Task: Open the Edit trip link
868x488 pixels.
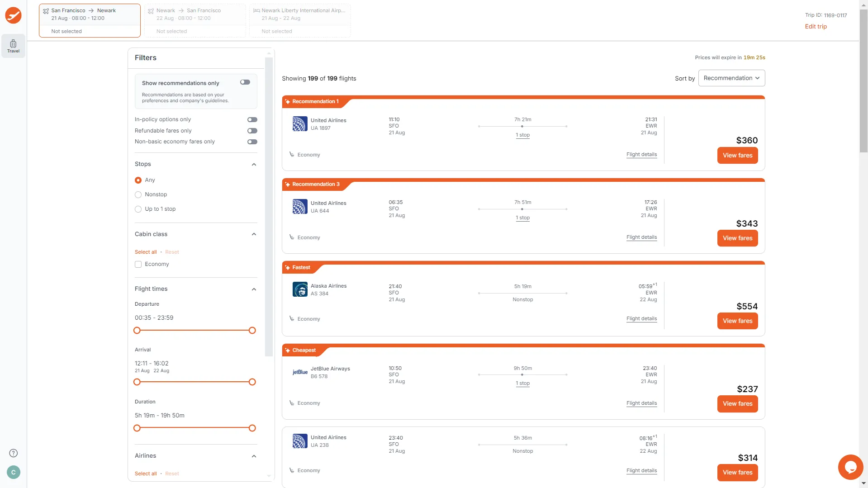Action: pos(815,26)
